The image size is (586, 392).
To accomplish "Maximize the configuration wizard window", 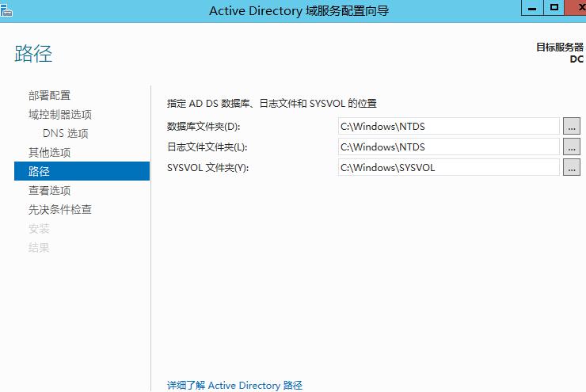I will 554,8.
